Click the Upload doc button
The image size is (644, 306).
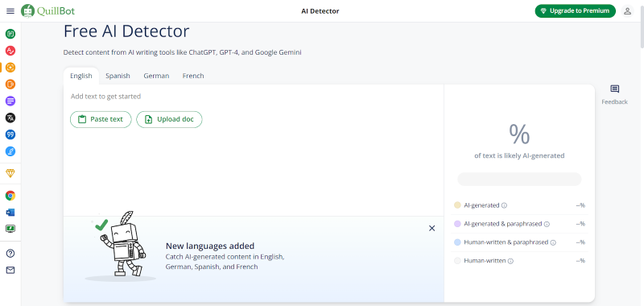click(169, 119)
